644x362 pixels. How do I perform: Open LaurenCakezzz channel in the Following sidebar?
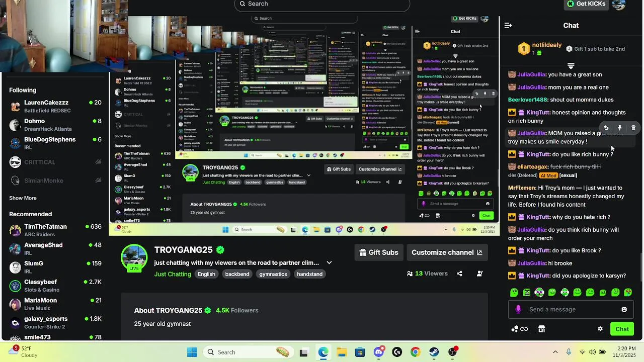pyautogui.click(x=55, y=106)
